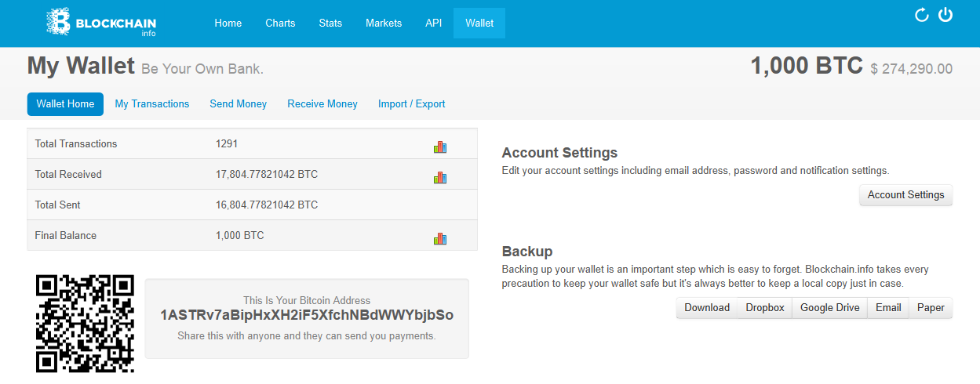
Task: Click the Account Settings button
Action: tap(905, 195)
